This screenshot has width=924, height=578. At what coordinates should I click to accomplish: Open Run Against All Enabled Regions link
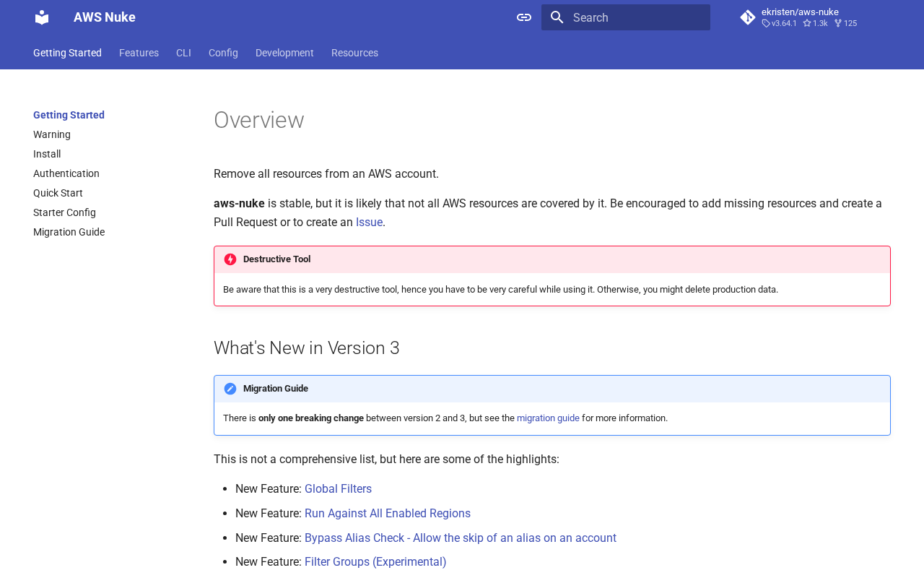pos(388,514)
